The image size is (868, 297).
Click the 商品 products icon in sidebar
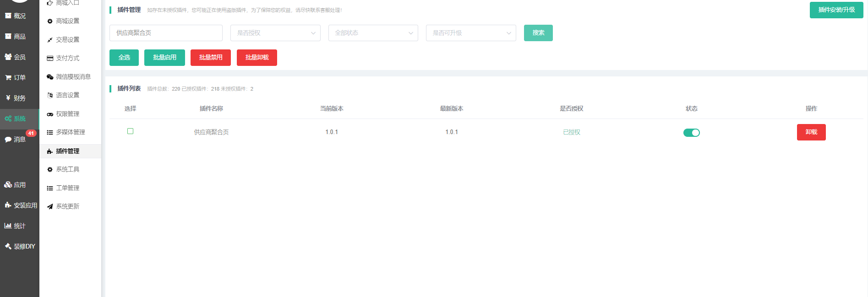(x=8, y=36)
